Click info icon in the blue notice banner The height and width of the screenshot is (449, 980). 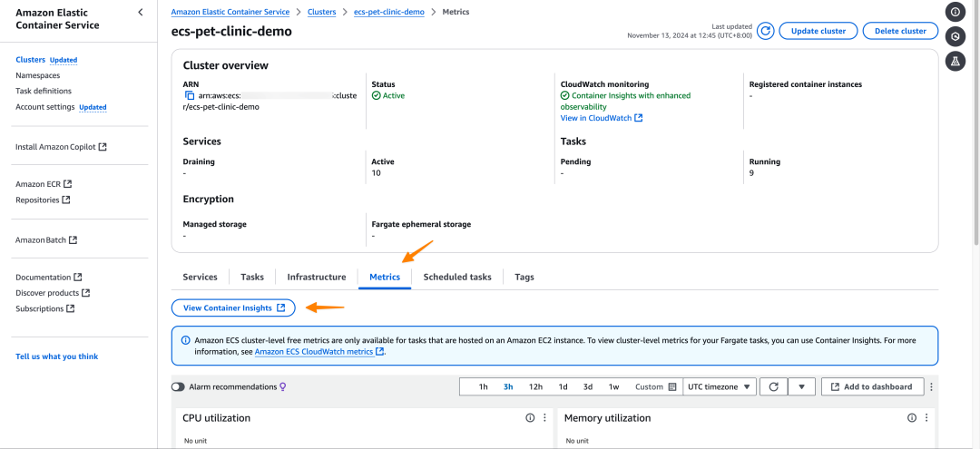pos(186,340)
